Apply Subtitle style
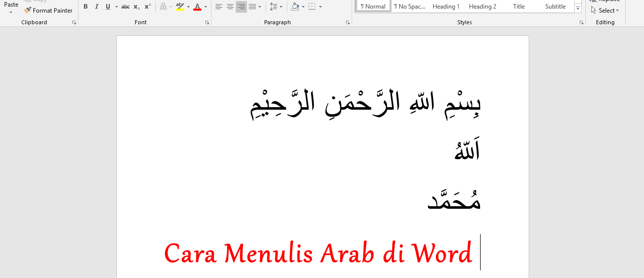The height and width of the screenshot is (278, 644). [555, 6]
